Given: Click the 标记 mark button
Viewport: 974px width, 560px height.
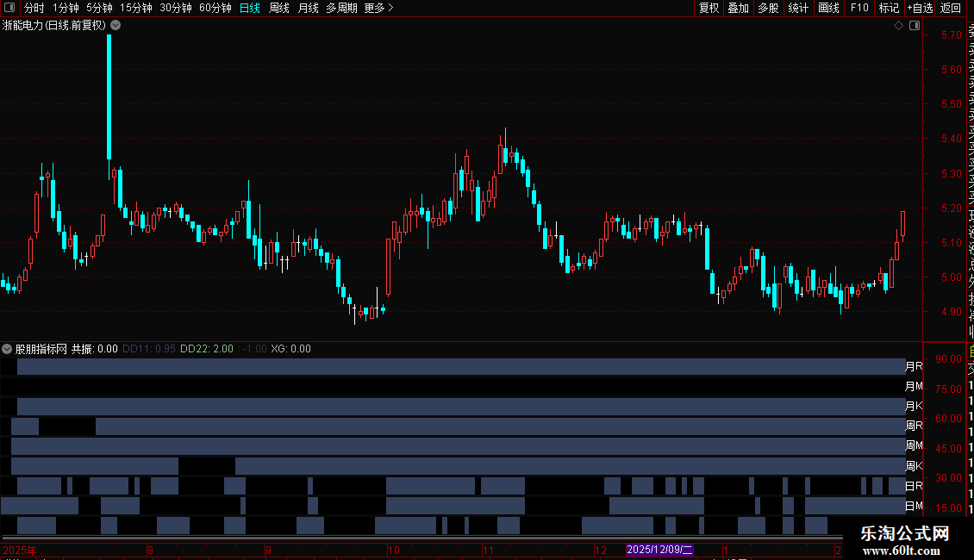Looking at the screenshot, I should 889,8.
